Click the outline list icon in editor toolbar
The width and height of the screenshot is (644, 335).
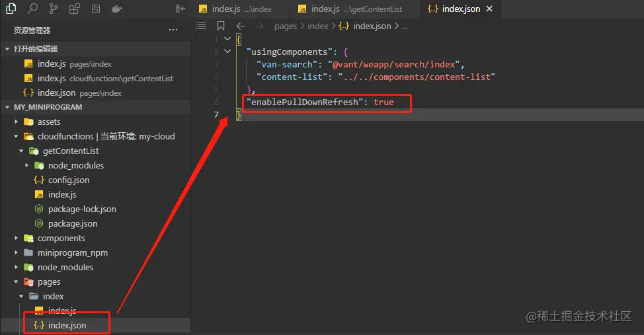[x=201, y=26]
